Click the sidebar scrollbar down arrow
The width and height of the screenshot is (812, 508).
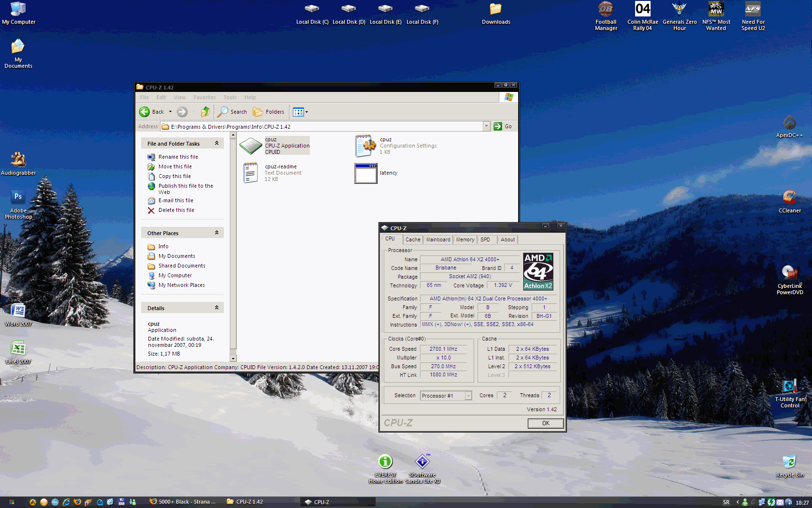233,359
